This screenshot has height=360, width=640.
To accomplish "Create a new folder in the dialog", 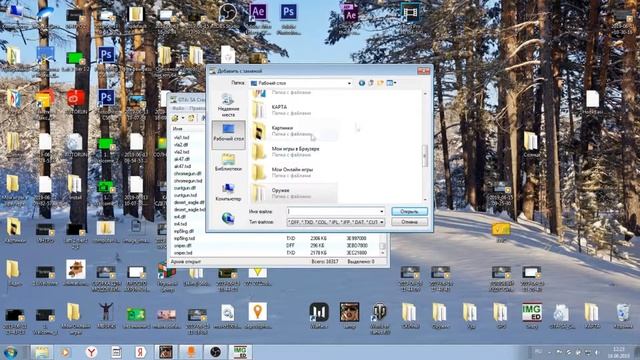I will [380, 83].
